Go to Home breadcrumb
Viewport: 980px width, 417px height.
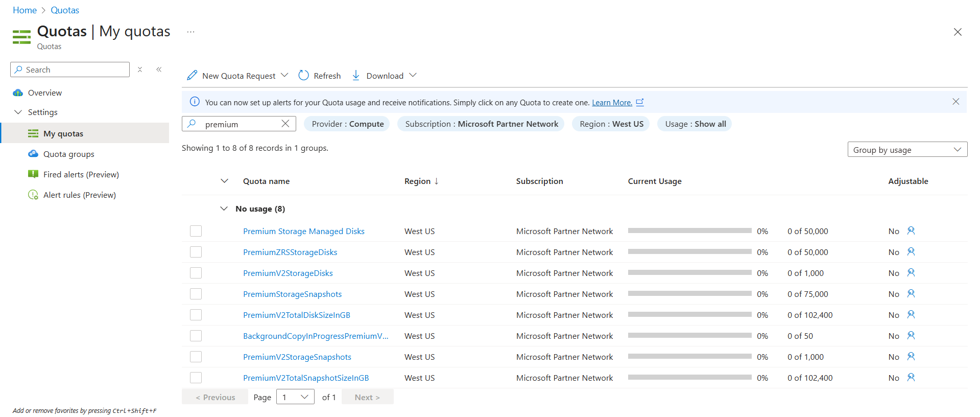25,10
